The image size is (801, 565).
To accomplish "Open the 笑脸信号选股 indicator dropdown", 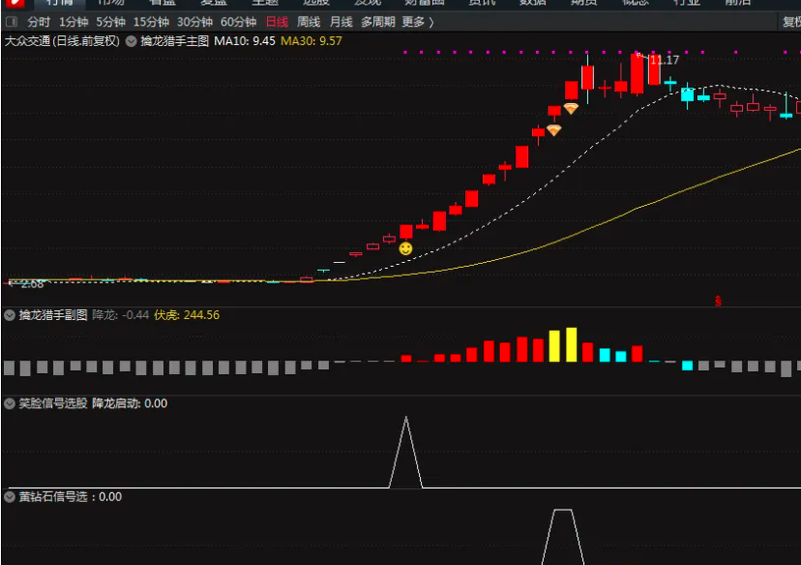I will point(10,404).
